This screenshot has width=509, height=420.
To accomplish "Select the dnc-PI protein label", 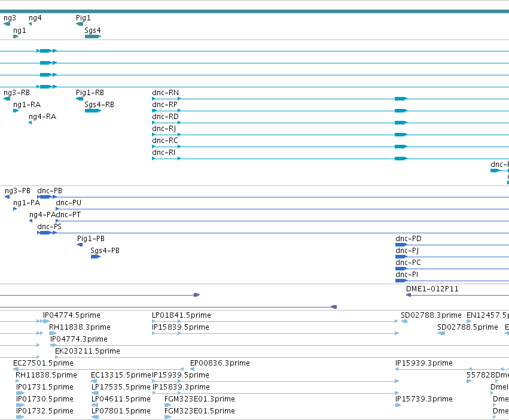I will coord(407,275).
